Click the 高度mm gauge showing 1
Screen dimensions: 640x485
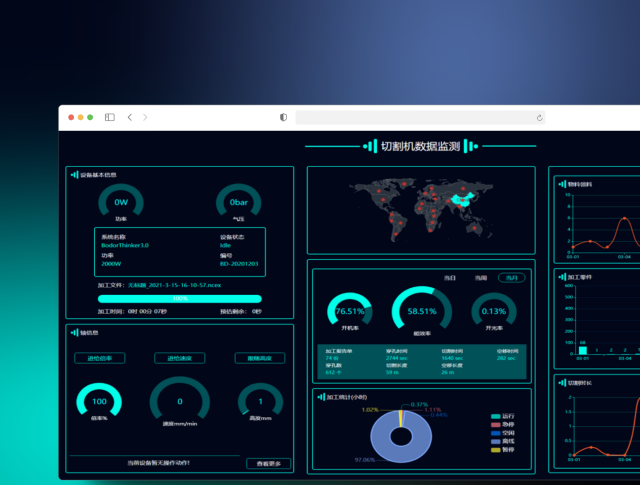(260, 400)
